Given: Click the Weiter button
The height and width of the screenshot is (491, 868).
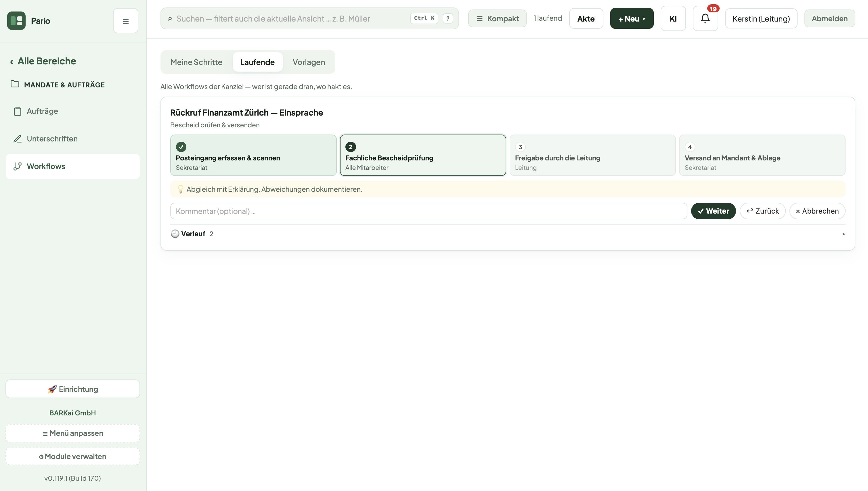Looking at the screenshot, I should pyautogui.click(x=713, y=211).
